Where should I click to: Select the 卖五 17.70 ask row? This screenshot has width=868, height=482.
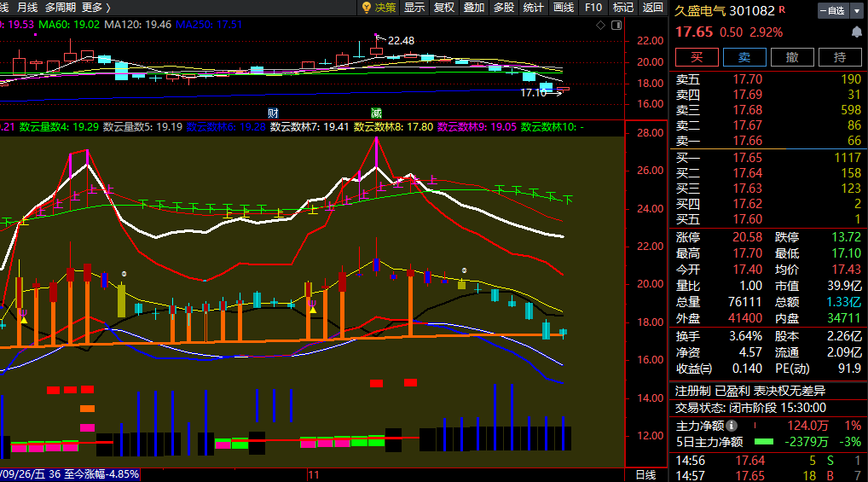tap(768, 79)
